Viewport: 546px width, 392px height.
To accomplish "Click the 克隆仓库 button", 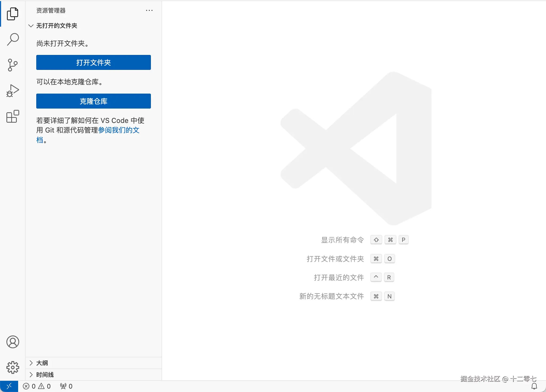I will 93,101.
